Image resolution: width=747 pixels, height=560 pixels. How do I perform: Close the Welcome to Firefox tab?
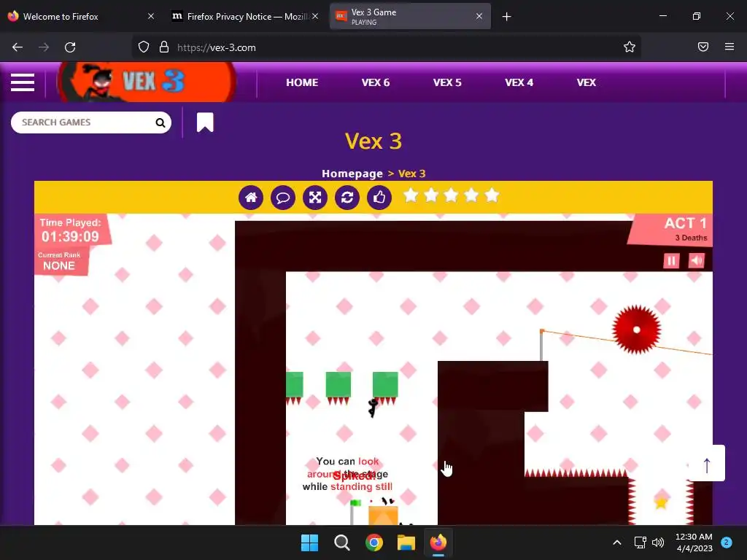(150, 16)
